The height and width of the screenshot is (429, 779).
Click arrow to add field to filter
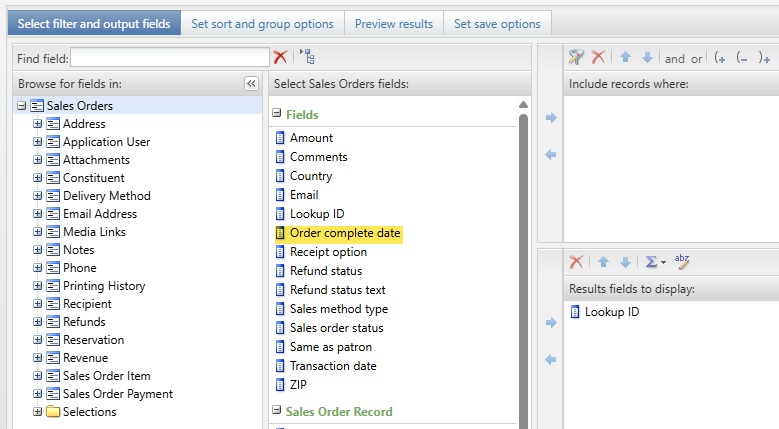[x=550, y=118]
